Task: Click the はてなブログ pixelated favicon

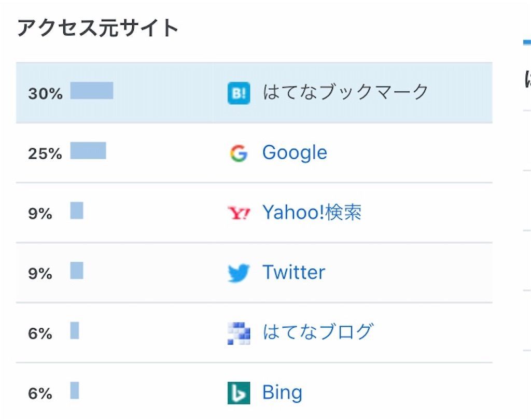Action: (239, 333)
